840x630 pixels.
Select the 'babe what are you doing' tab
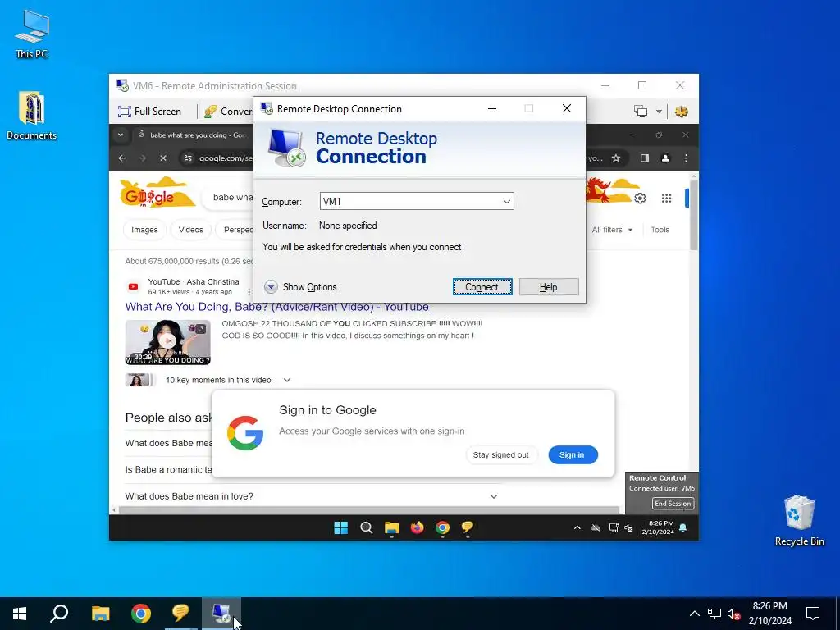(x=193, y=135)
